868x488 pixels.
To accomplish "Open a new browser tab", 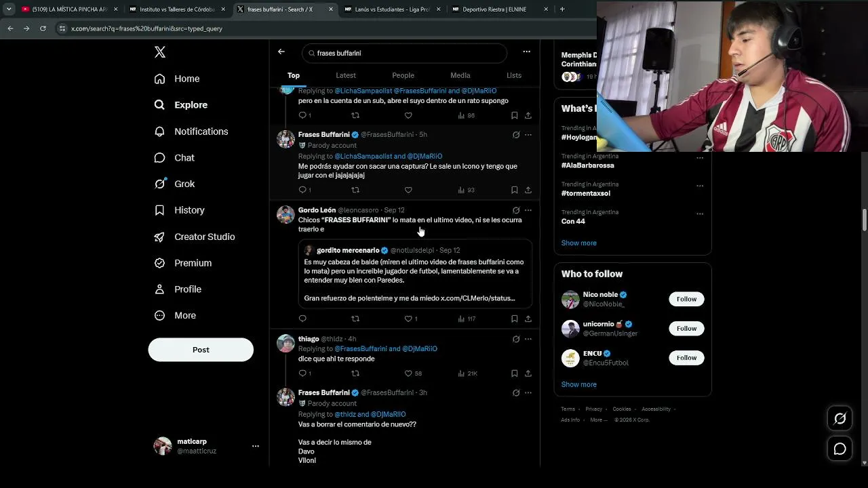I will point(562,9).
